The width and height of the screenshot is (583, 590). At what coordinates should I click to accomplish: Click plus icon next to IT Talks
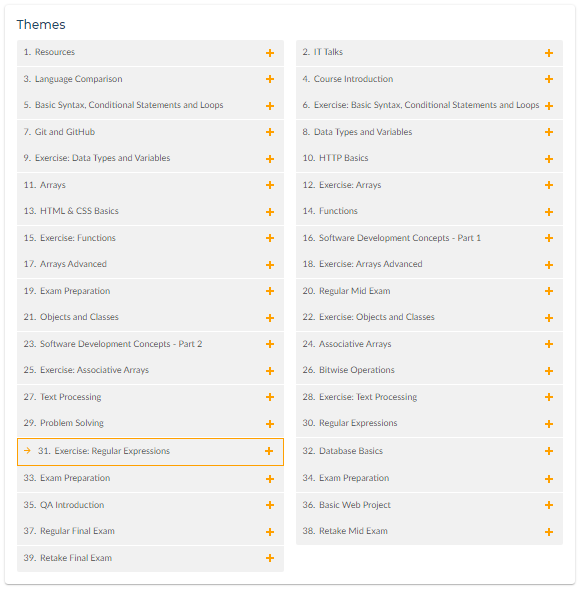coord(549,53)
